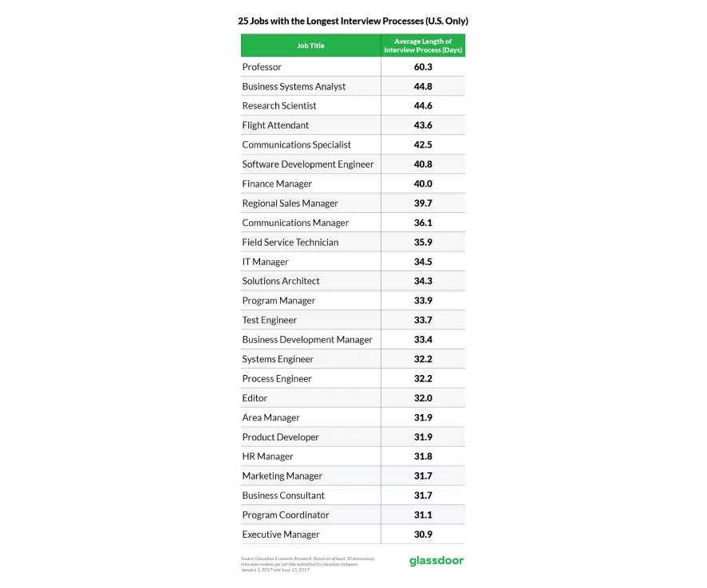Image resolution: width=707 pixels, height=588 pixels.
Task: Select the Executive Manager 30.9 value
Action: point(423,535)
